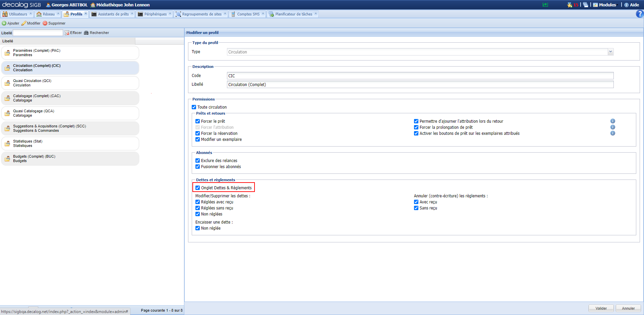Uncheck the Forcer le prêt checkbox
The width and height of the screenshot is (644, 315).
click(198, 121)
